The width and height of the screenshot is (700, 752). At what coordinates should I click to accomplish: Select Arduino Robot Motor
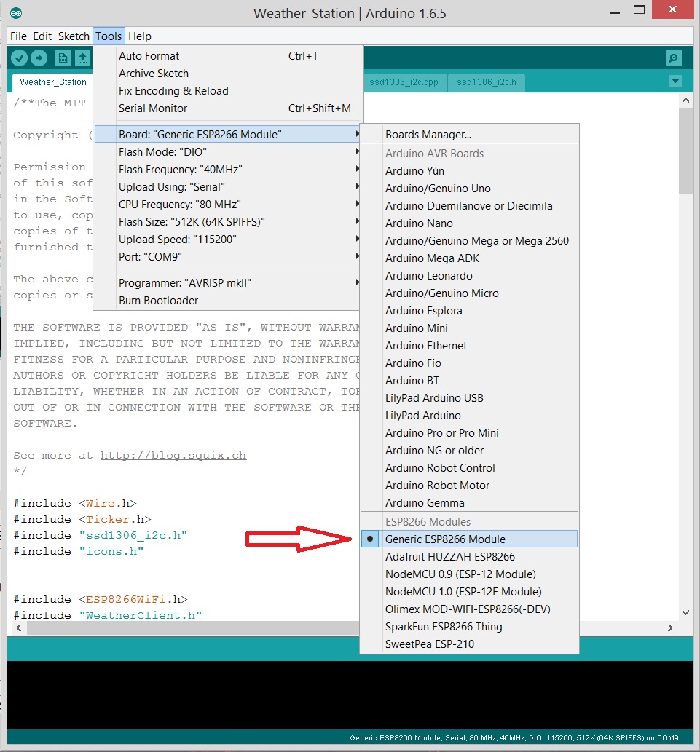point(469,486)
